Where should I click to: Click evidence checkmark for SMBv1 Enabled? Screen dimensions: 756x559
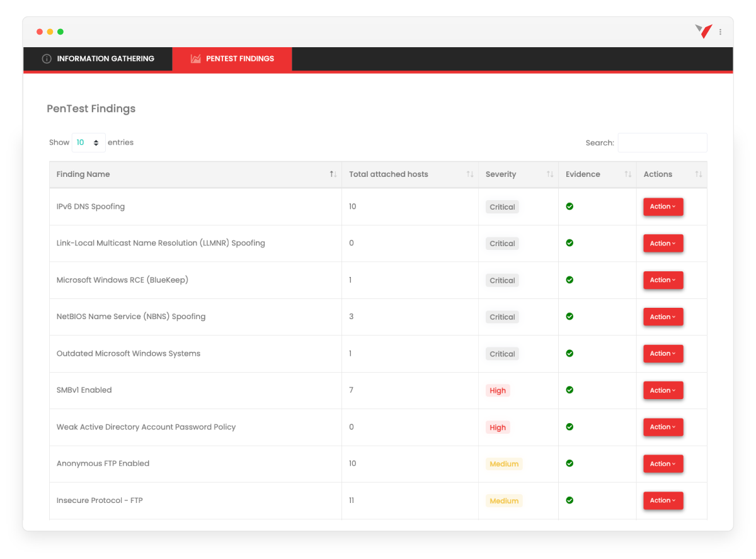click(x=570, y=390)
